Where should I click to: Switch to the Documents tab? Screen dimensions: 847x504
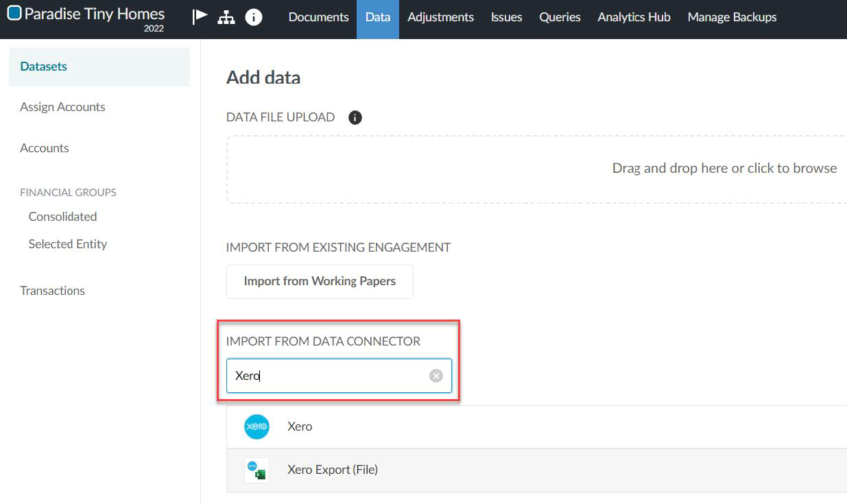[318, 17]
